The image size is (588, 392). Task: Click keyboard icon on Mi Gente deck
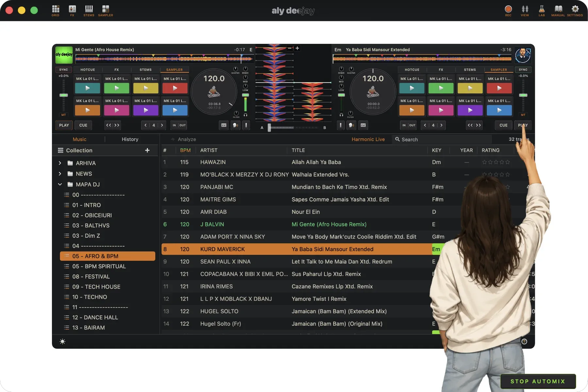tap(224, 125)
